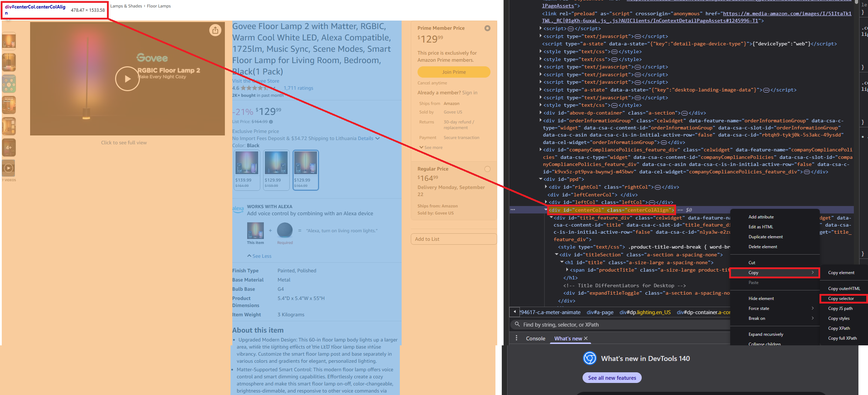Screen dimensions: 868x395
Task: Open the 1,711 ratings link
Action: pos(298,88)
